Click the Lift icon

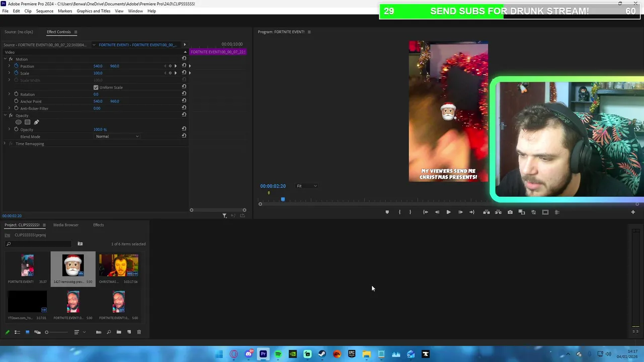pos(486,212)
